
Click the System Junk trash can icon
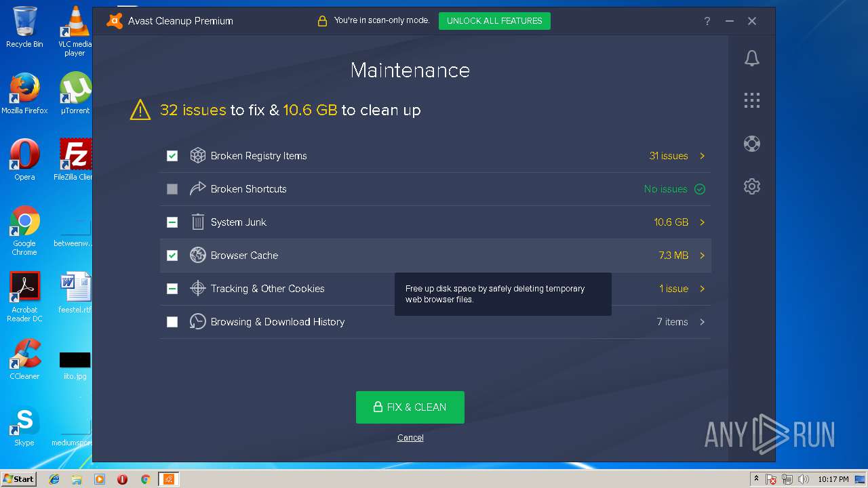197,222
